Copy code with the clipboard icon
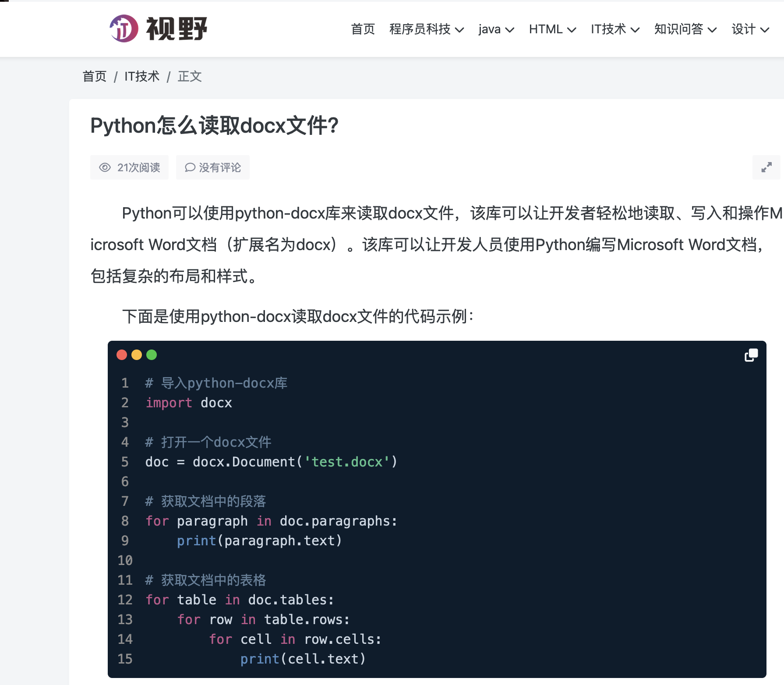The width and height of the screenshot is (784, 685). pos(751,355)
